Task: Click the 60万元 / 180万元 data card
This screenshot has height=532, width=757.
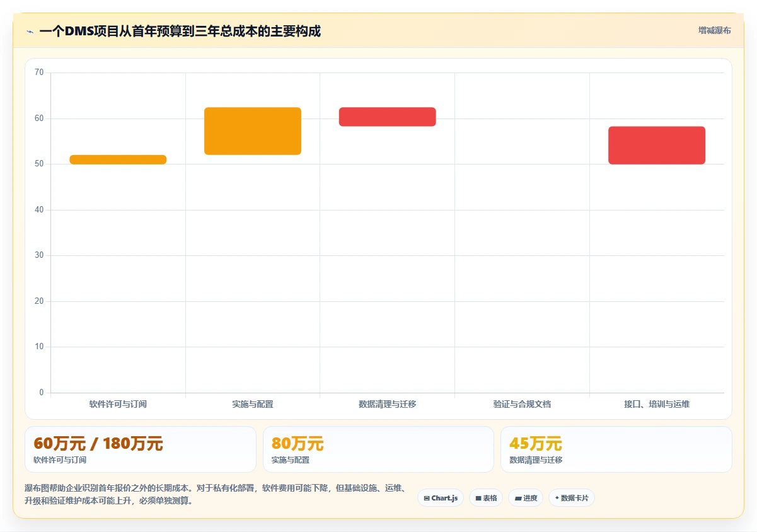Action: click(x=141, y=449)
